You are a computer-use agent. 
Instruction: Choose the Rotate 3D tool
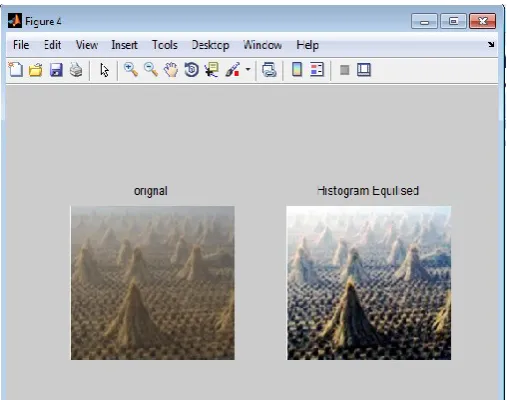pyautogui.click(x=191, y=70)
